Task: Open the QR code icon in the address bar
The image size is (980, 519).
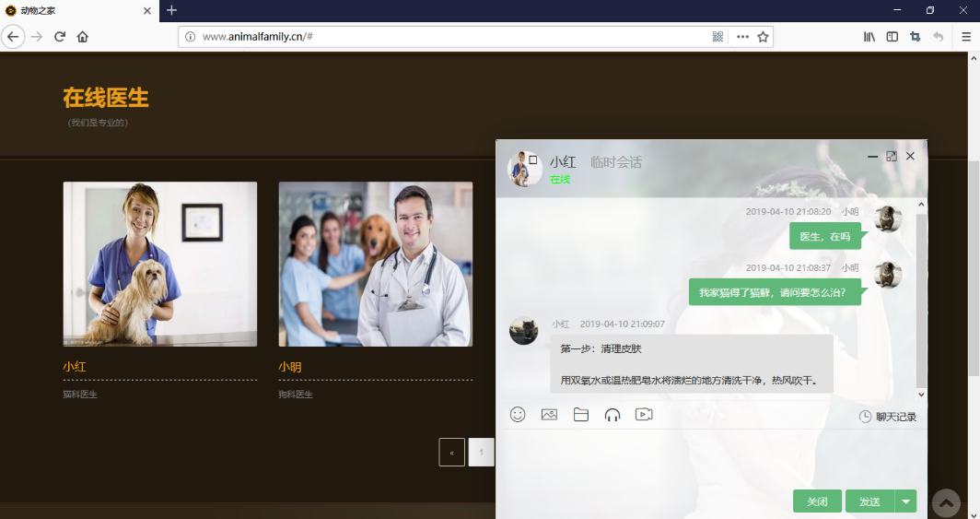Action: (x=717, y=37)
